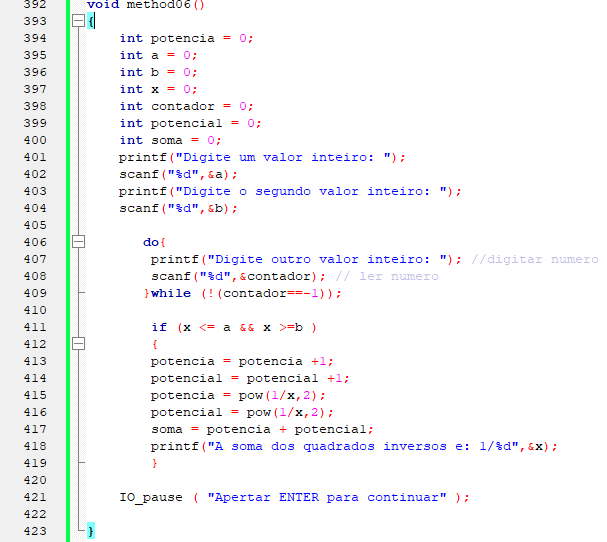Click the "Digite outro valor inteiro: " printf
The width and height of the screenshot is (607, 542).
(306, 259)
